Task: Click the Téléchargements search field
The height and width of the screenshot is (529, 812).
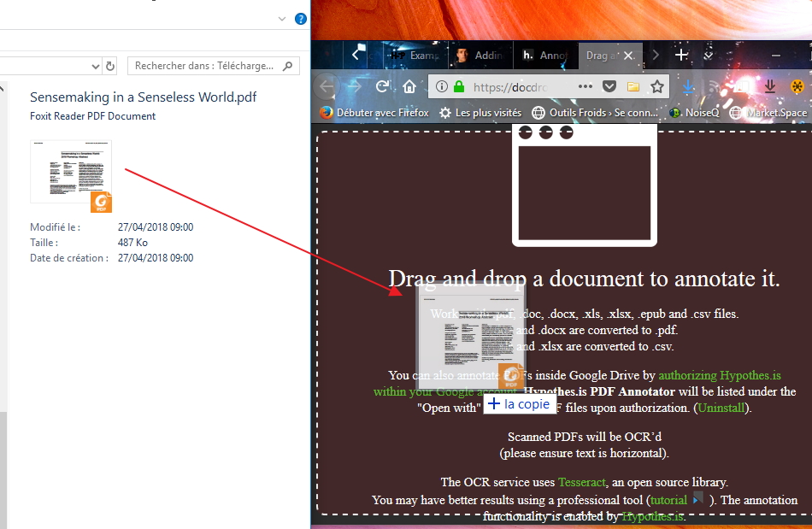Action: coord(214,66)
